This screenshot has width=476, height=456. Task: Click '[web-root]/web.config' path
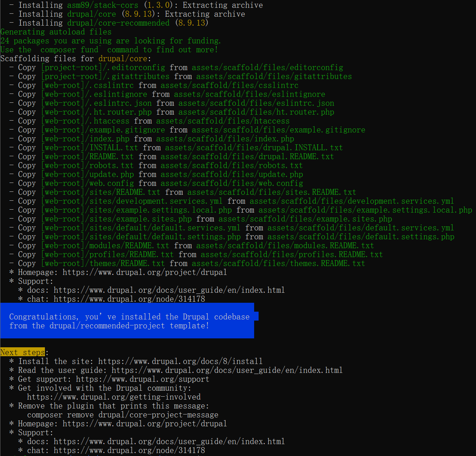87,183
